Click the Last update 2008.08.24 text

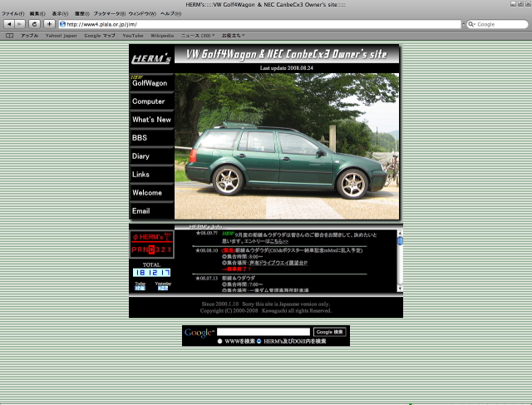[287, 68]
